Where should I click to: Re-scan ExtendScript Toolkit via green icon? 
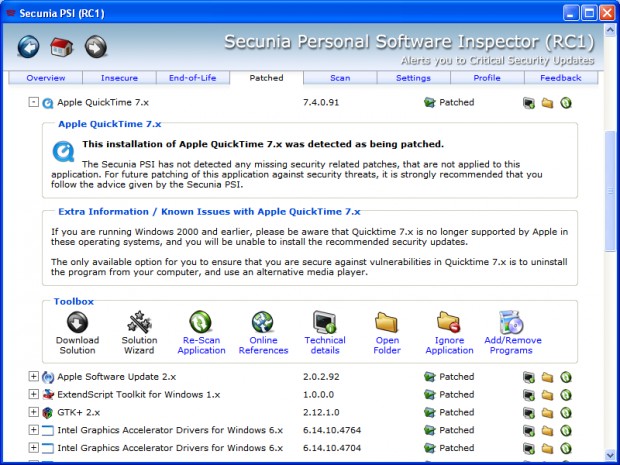click(x=566, y=395)
